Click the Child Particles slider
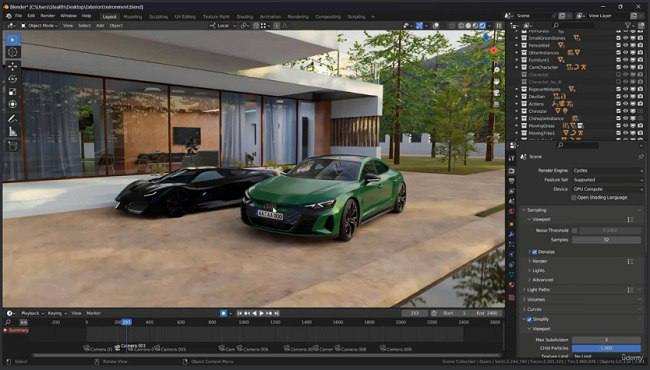 click(x=606, y=348)
